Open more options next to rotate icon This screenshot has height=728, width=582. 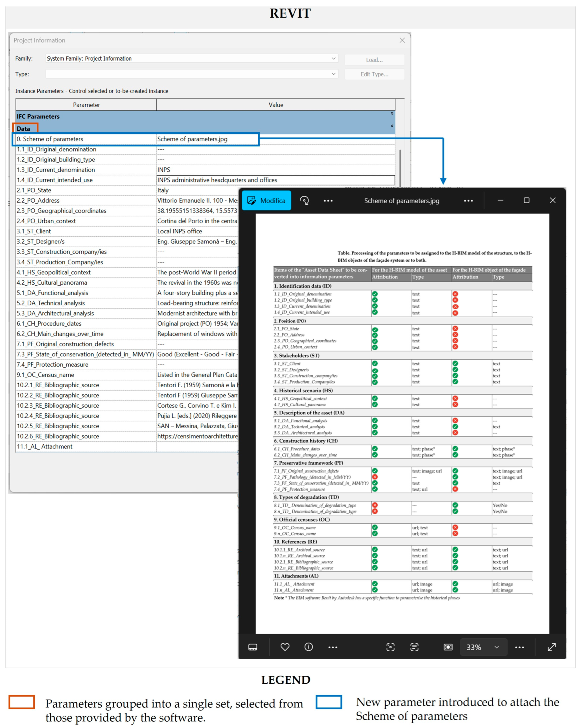[x=328, y=201]
